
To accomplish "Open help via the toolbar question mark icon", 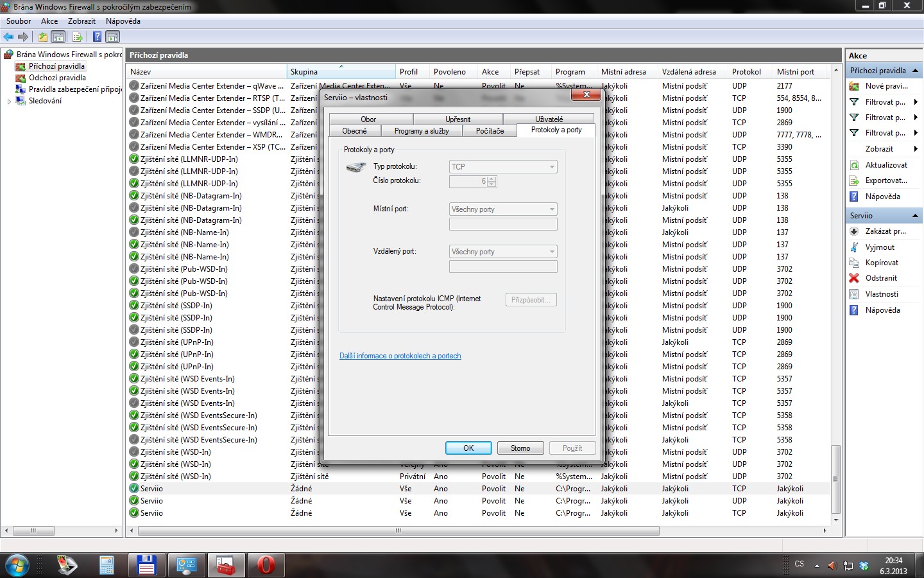I will coord(97,37).
